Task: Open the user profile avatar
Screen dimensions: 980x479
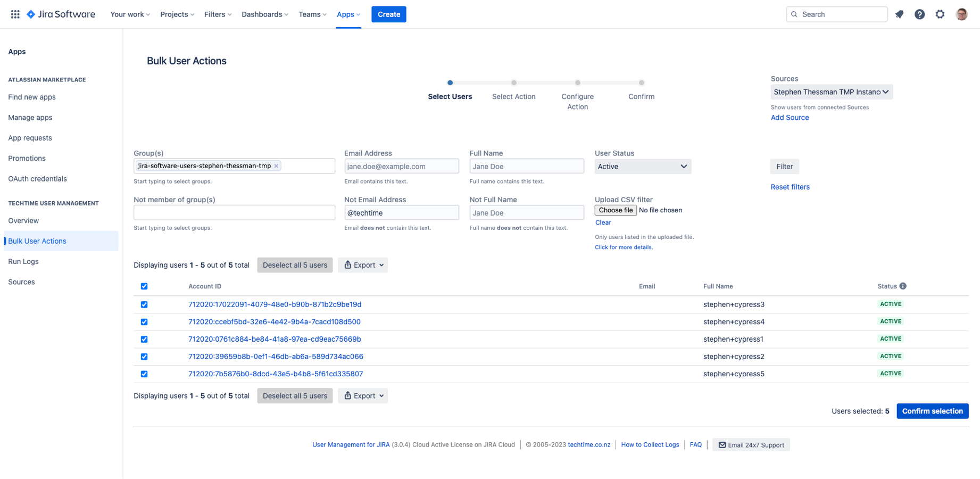Action: point(961,14)
